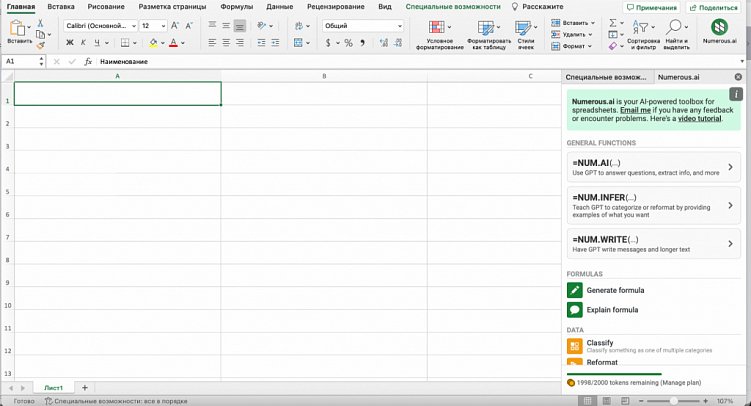Screen dimensions: 751x406
Task: Cut selection with the scissors icon
Action: [x=40, y=23]
